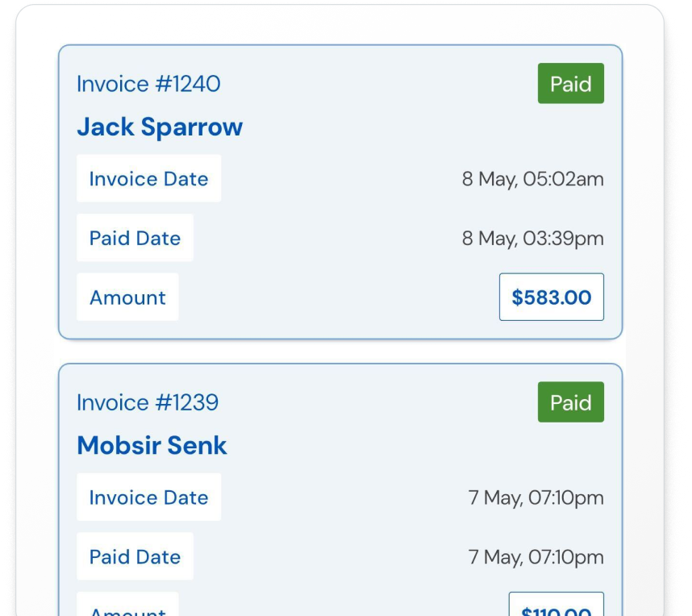Click the $583.00 amount box

coord(551,297)
